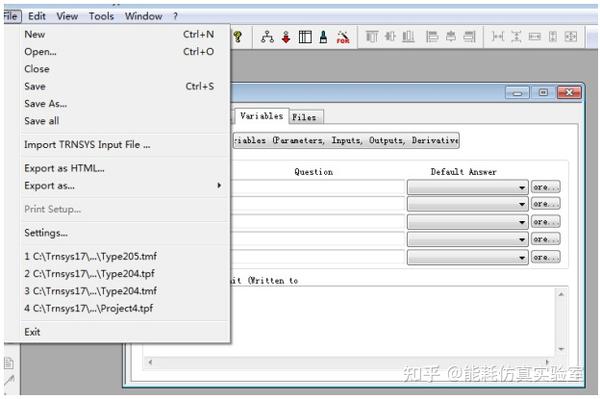
Task: Click the Variables (Parameters, Inputs, Outputs, Derivatives) button
Action: point(346,140)
